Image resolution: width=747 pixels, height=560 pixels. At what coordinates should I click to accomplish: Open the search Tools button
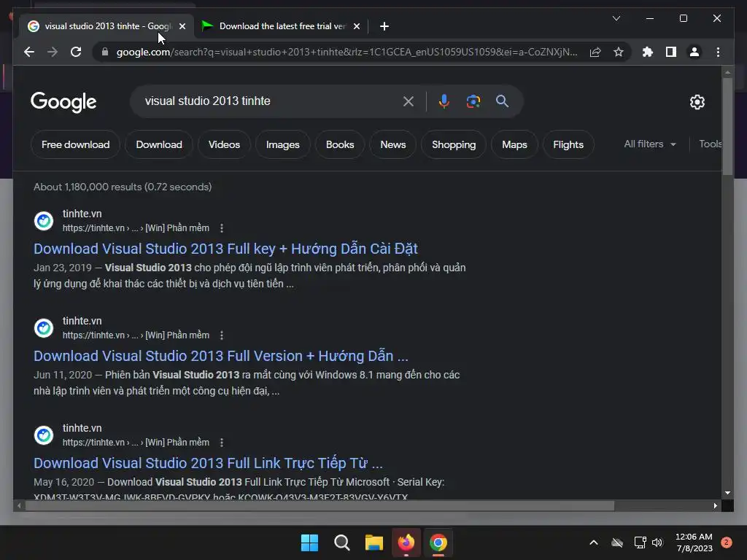point(711,144)
